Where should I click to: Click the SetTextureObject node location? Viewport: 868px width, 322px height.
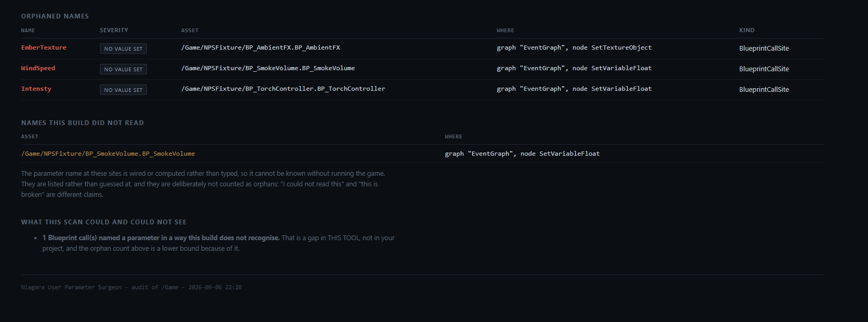point(574,48)
